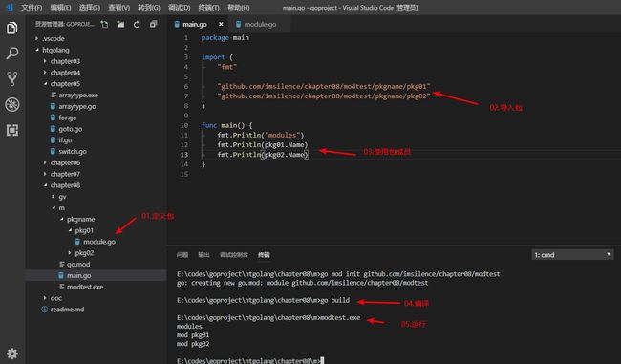Click the Go file icon beside switch.go
Viewport: 621px width, 364px height.
(x=53, y=151)
